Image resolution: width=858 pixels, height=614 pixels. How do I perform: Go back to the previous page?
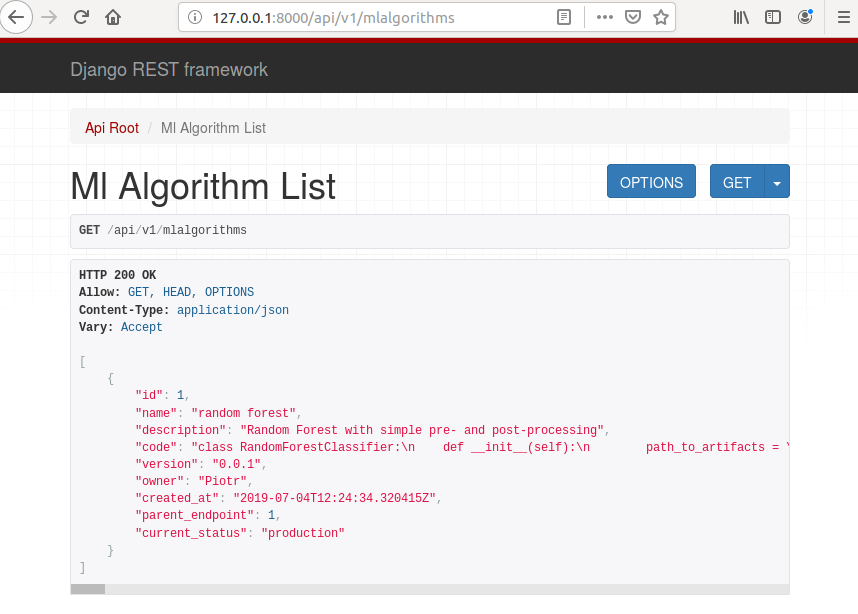click(x=16, y=17)
